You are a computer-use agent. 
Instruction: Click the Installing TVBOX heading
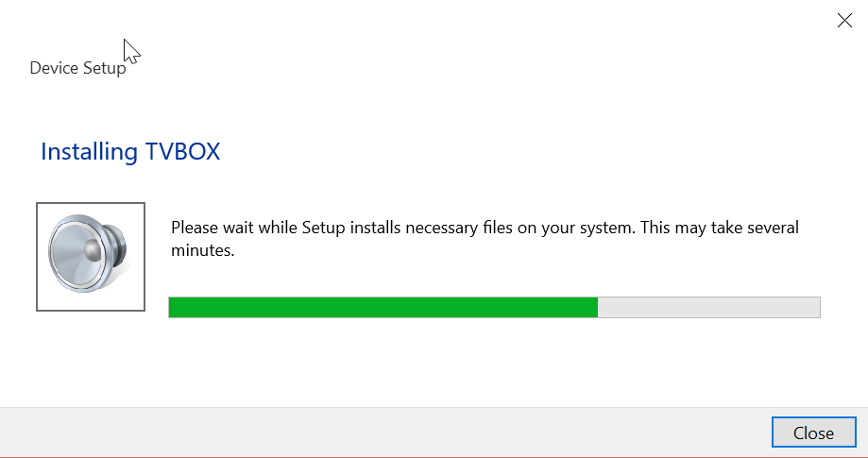click(x=130, y=151)
